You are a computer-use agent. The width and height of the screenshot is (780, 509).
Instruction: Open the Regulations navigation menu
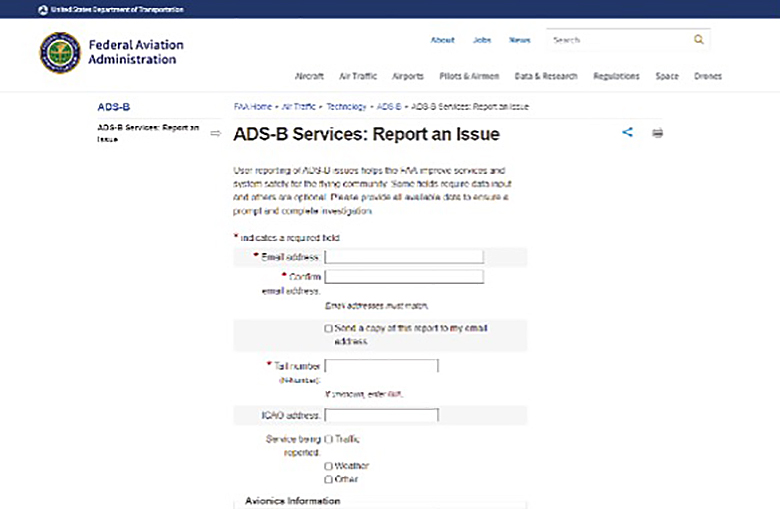click(616, 76)
